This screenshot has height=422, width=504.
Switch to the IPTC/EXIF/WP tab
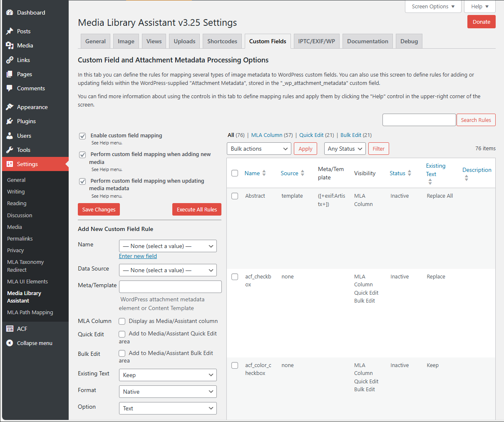click(316, 41)
